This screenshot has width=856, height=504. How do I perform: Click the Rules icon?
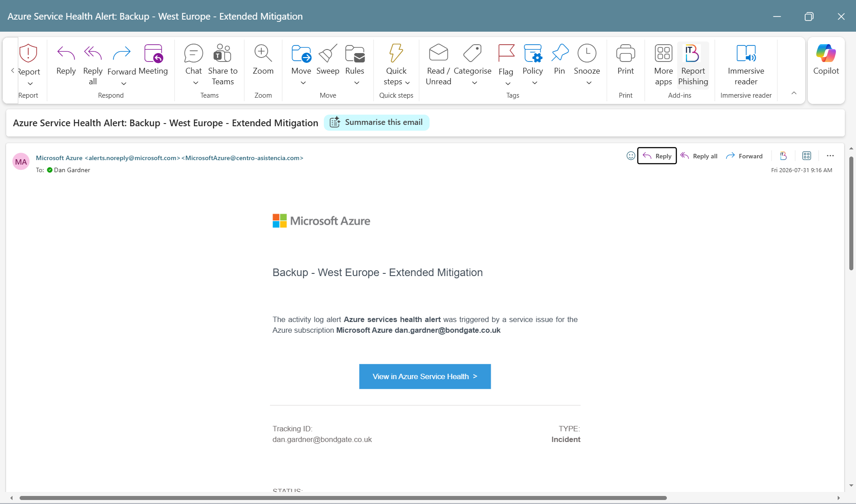pyautogui.click(x=355, y=54)
